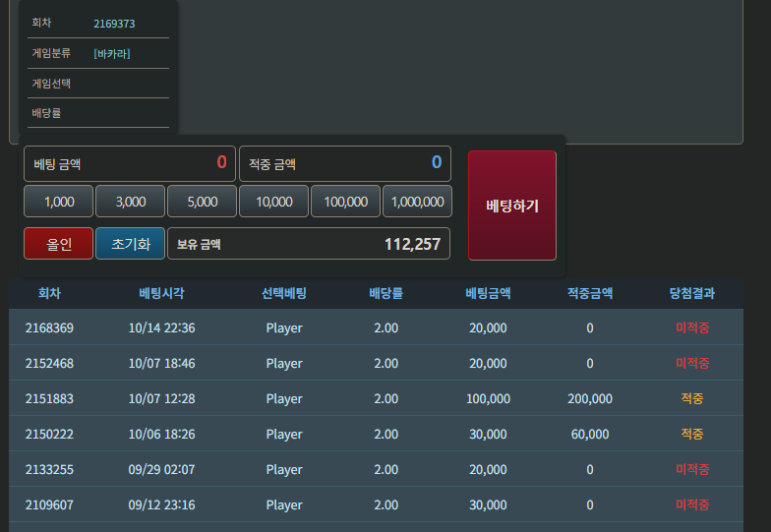Click 2.00 odds in round 2133255 row
Image resolution: width=771 pixels, height=532 pixels.
click(385, 470)
